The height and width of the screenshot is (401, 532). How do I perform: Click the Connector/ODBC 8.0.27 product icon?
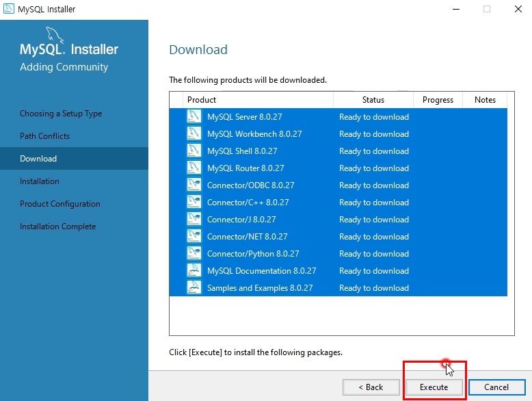[194, 185]
